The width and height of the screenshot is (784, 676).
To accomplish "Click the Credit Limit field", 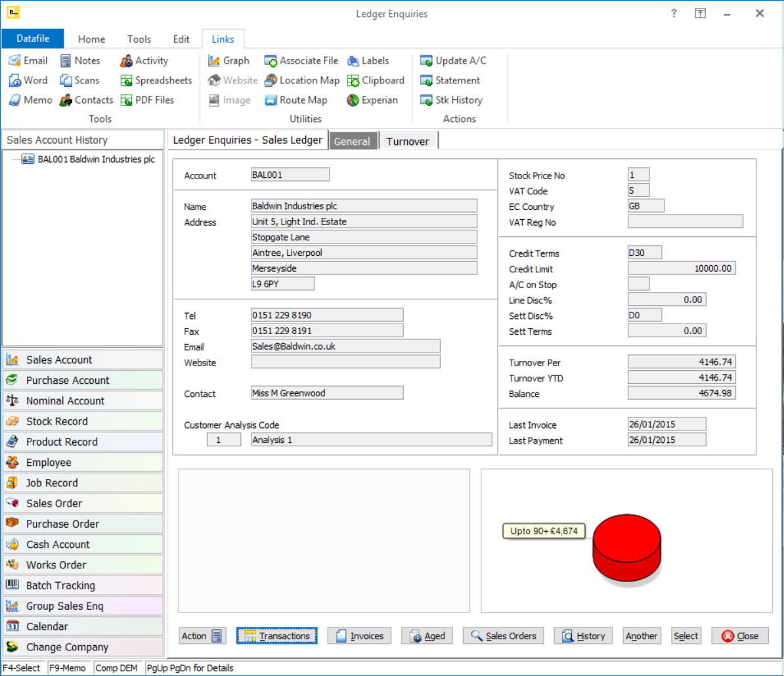I will coord(682,268).
